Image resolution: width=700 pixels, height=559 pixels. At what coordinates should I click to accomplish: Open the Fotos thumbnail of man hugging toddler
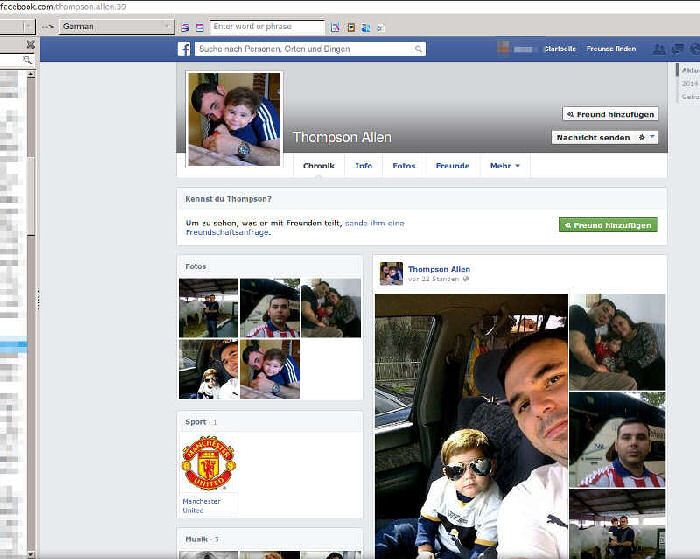click(x=270, y=369)
